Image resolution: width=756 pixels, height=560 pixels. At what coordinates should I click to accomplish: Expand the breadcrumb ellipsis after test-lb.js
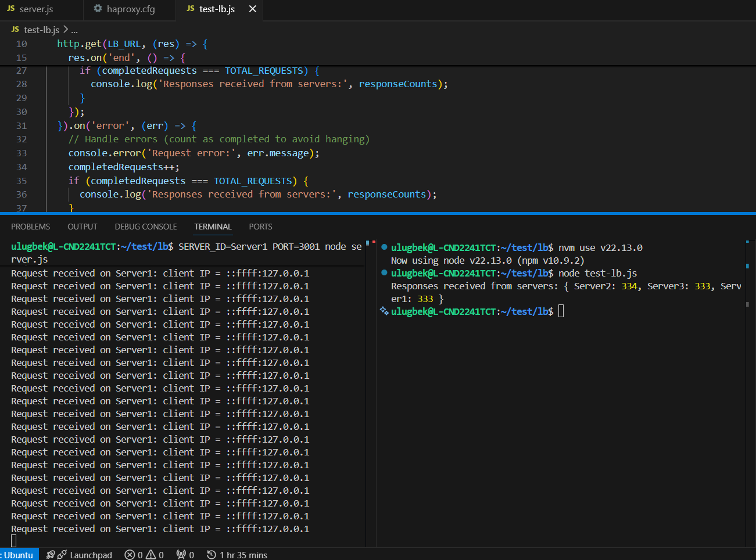(74, 30)
